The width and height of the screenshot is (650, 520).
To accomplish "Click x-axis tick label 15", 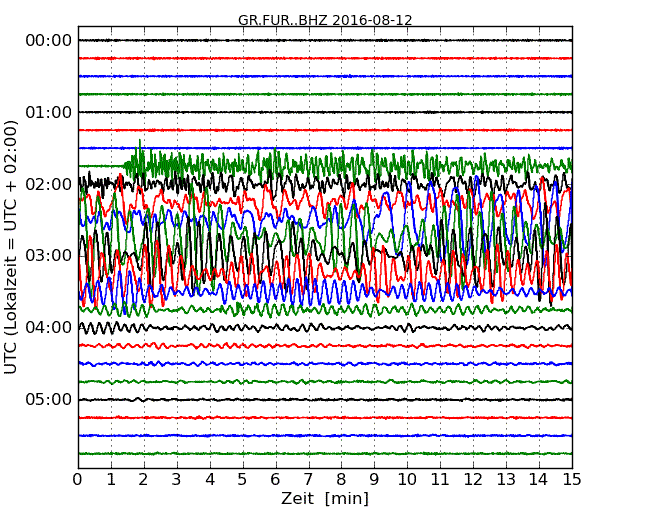I will click(x=572, y=479).
